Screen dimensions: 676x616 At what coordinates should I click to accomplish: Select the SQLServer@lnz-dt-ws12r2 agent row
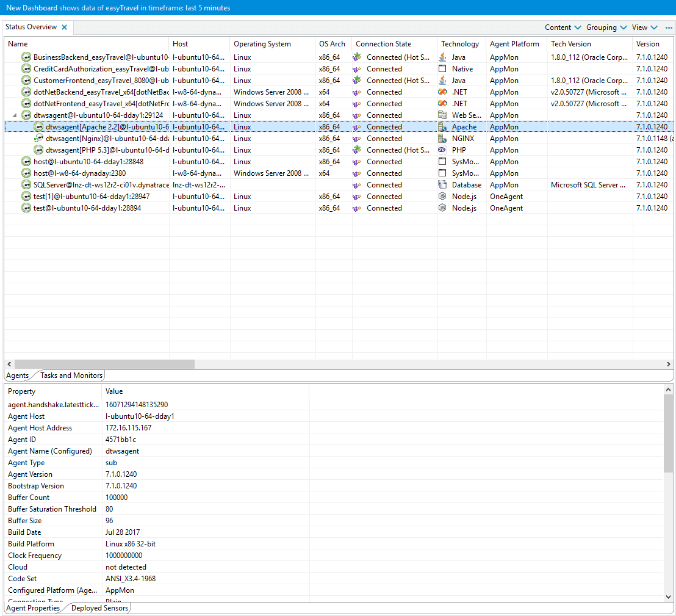339,184
